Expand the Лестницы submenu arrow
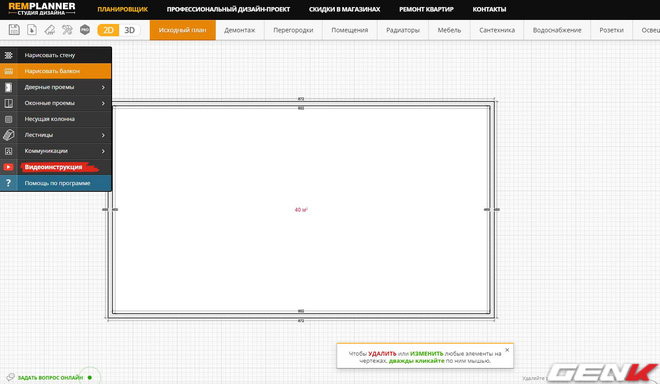Image resolution: width=660 pixels, height=384 pixels. click(103, 135)
